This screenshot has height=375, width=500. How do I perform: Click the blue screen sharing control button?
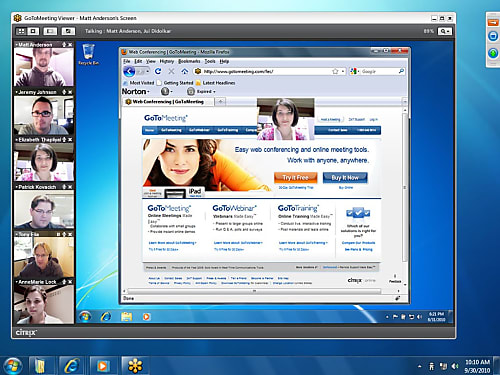click(493, 36)
